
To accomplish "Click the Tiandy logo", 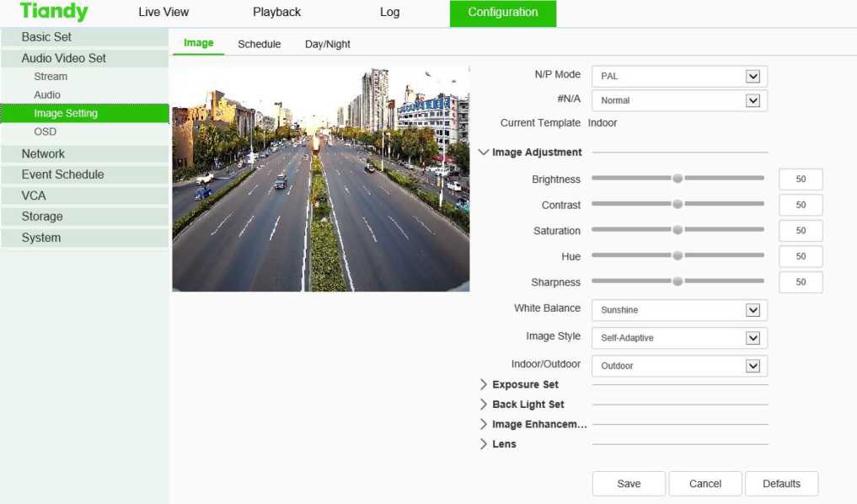I will tap(54, 12).
